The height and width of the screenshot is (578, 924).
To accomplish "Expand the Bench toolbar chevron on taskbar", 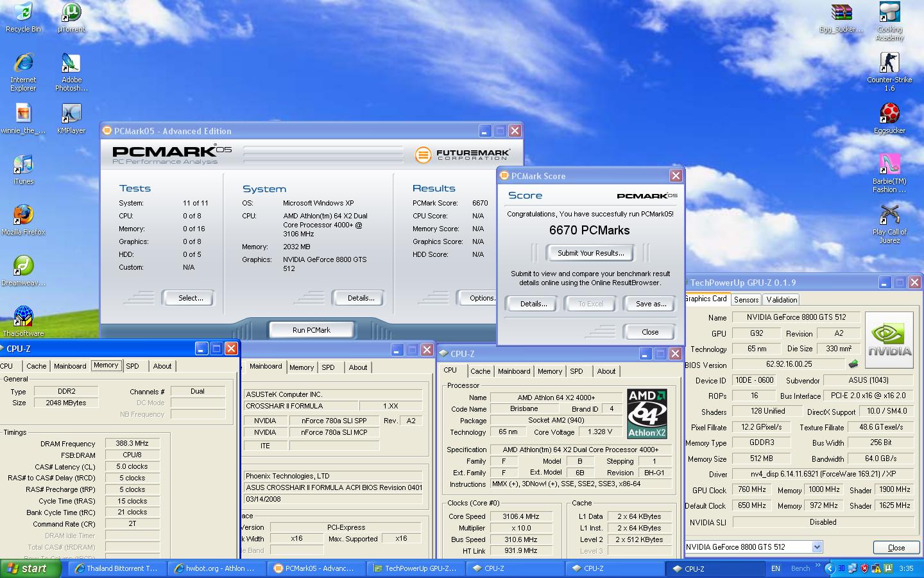I will click(817, 565).
